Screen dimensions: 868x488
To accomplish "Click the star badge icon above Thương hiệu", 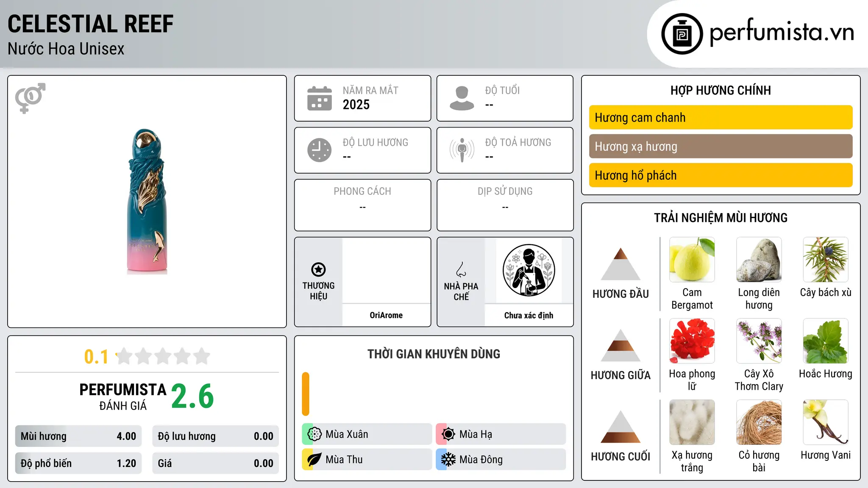I will [x=318, y=269].
